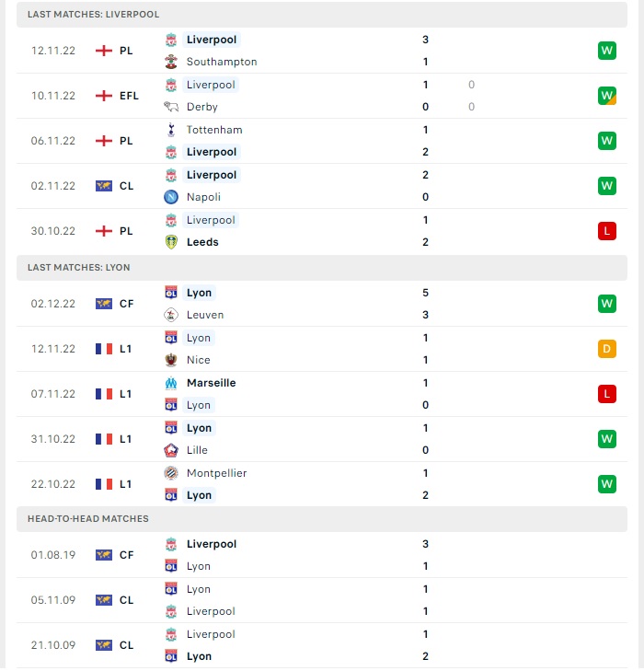
Task: Click the Lille club crest icon
Action: click(171, 450)
